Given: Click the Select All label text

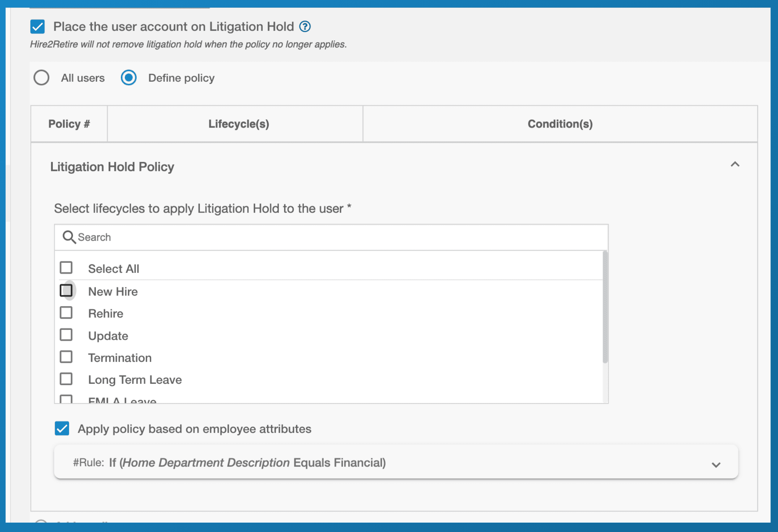Looking at the screenshot, I should [114, 269].
